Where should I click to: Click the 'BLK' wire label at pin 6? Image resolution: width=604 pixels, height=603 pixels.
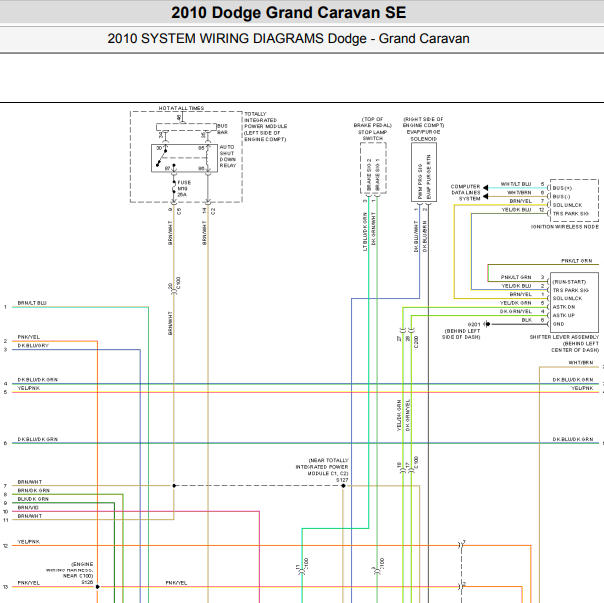point(527,320)
